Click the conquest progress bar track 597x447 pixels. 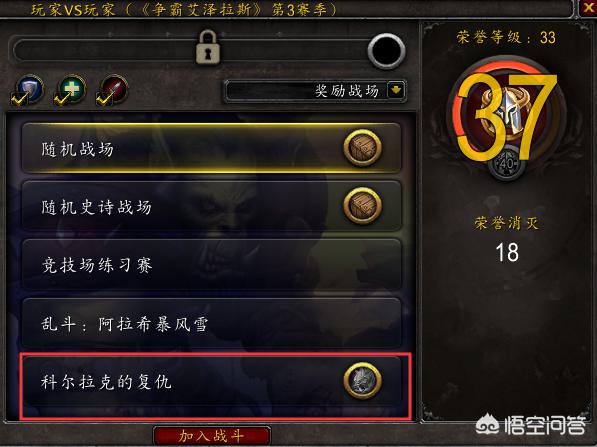click(190, 50)
